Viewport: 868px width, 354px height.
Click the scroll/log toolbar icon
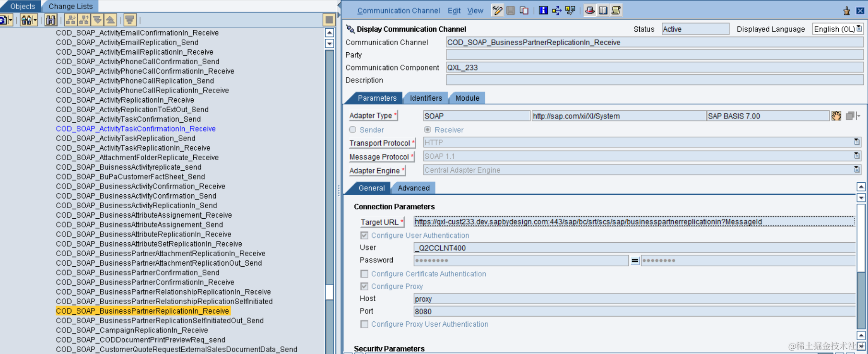point(616,10)
